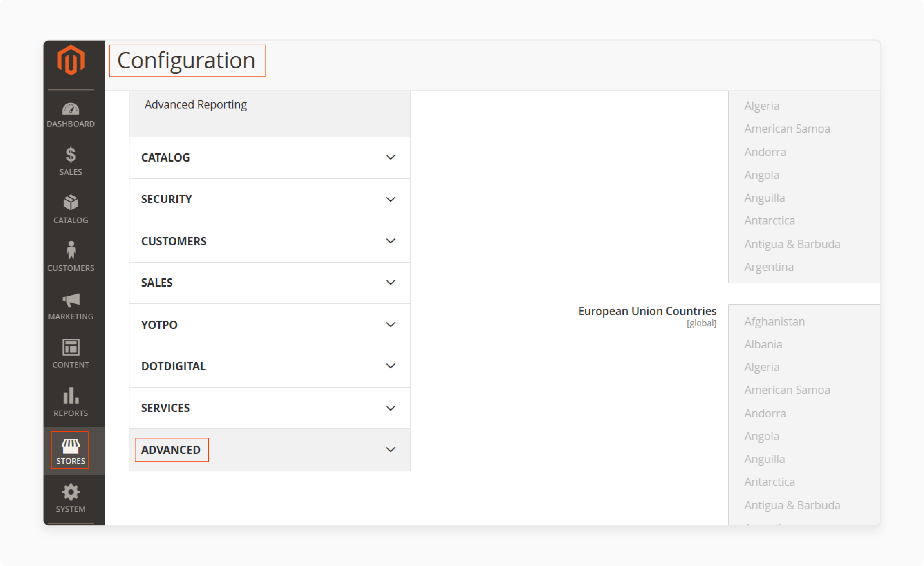924x566 pixels.
Task: Select American Samoa in European Union list
Action: (787, 390)
